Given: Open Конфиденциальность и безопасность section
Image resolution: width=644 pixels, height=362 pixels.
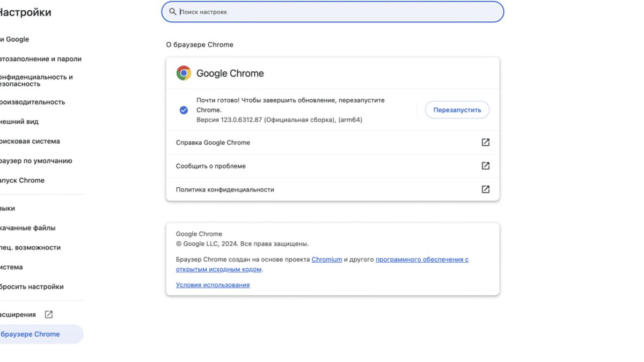Looking at the screenshot, I should point(32,80).
